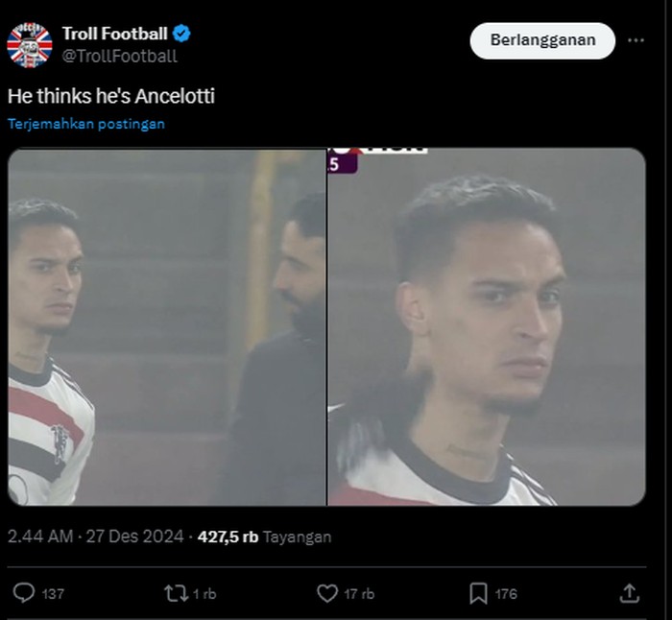Click the share upload arrow icon
The image size is (672, 620).
click(x=629, y=593)
